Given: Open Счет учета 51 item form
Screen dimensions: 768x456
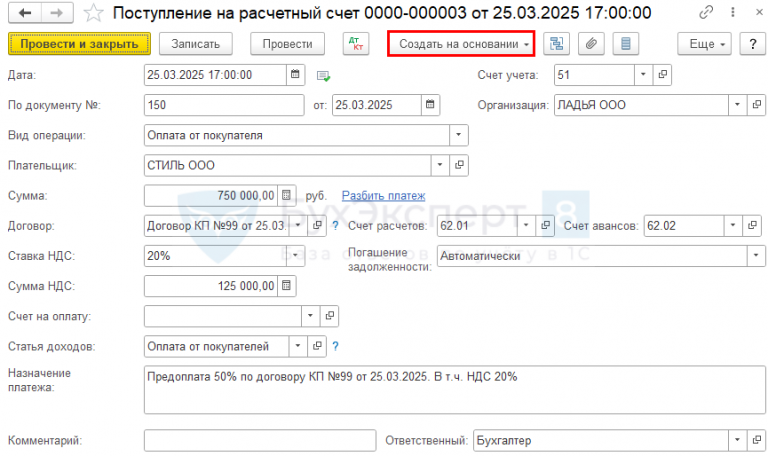Looking at the screenshot, I should pyautogui.click(x=662, y=75).
